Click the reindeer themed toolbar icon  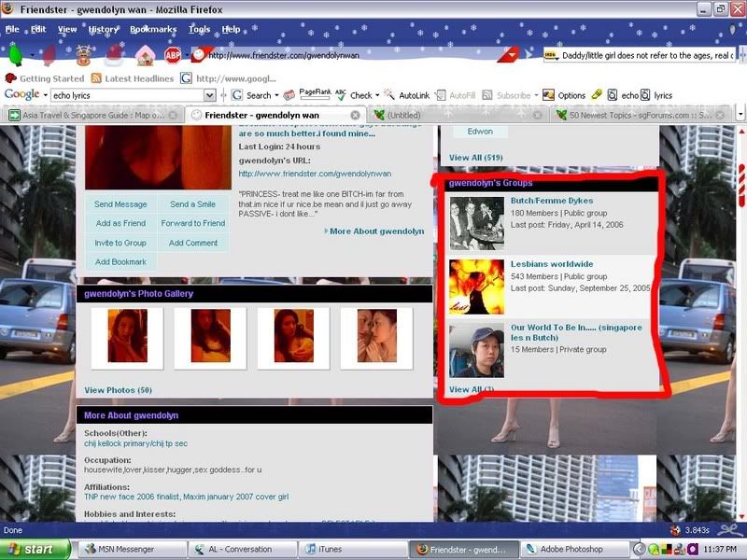[x=84, y=55]
